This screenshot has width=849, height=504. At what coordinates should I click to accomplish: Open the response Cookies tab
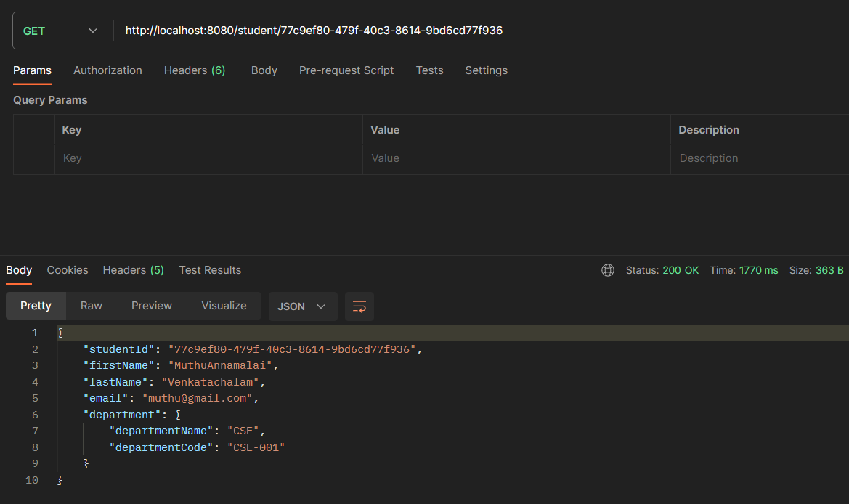click(x=68, y=270)
